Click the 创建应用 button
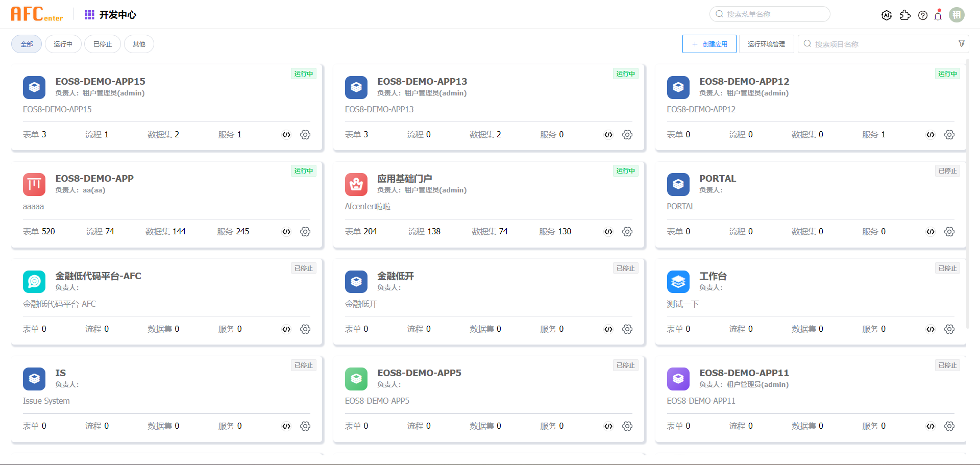This screenshot has height=465, width=980. coord(709,44)
